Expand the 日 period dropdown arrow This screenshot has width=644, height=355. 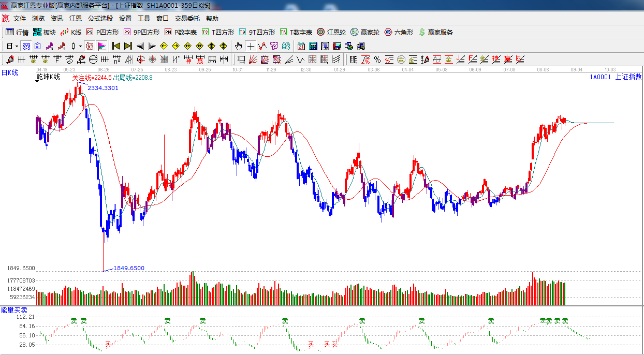click(17, 46)
